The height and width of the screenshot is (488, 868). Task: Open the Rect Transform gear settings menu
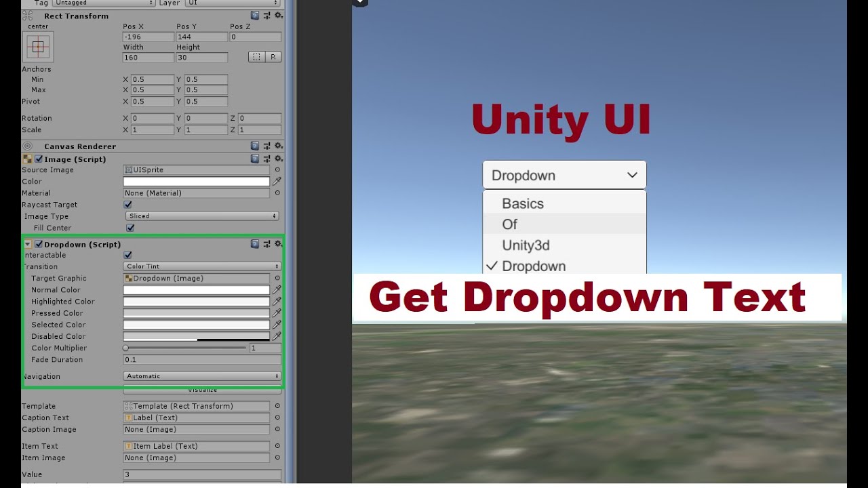[x=278, y=16]
